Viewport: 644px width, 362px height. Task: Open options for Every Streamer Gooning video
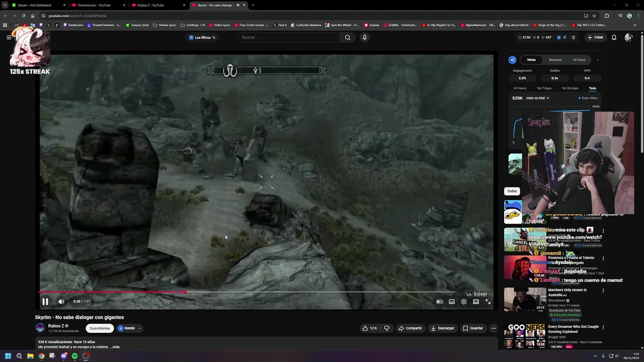tap(603, 327)
